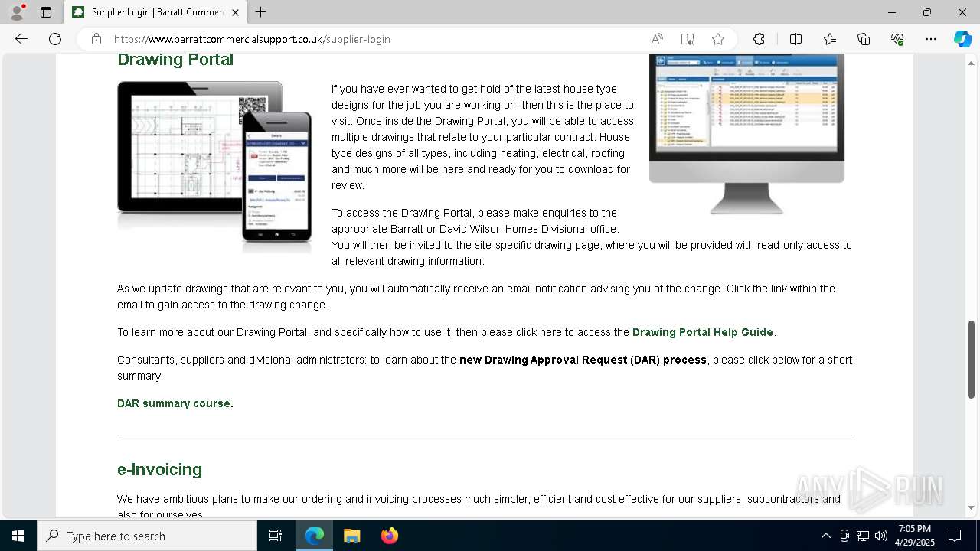Open the network status tray icon

click(x=862, y=536)
